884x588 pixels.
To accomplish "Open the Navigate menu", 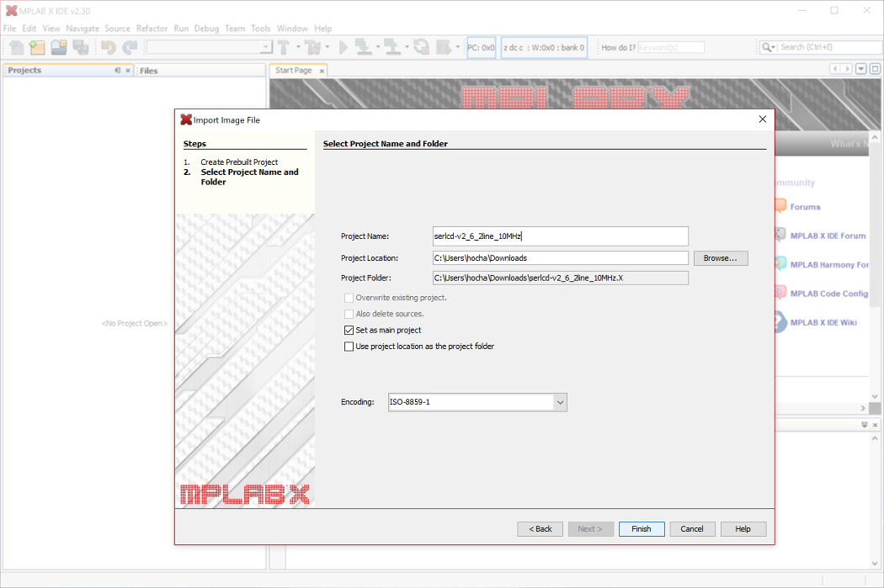I will click(83, 28).
